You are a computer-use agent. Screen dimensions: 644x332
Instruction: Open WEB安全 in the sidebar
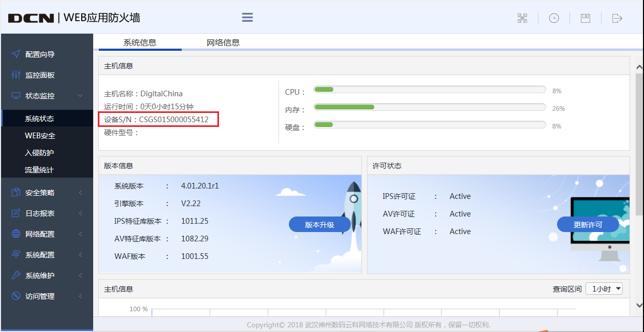40,136
